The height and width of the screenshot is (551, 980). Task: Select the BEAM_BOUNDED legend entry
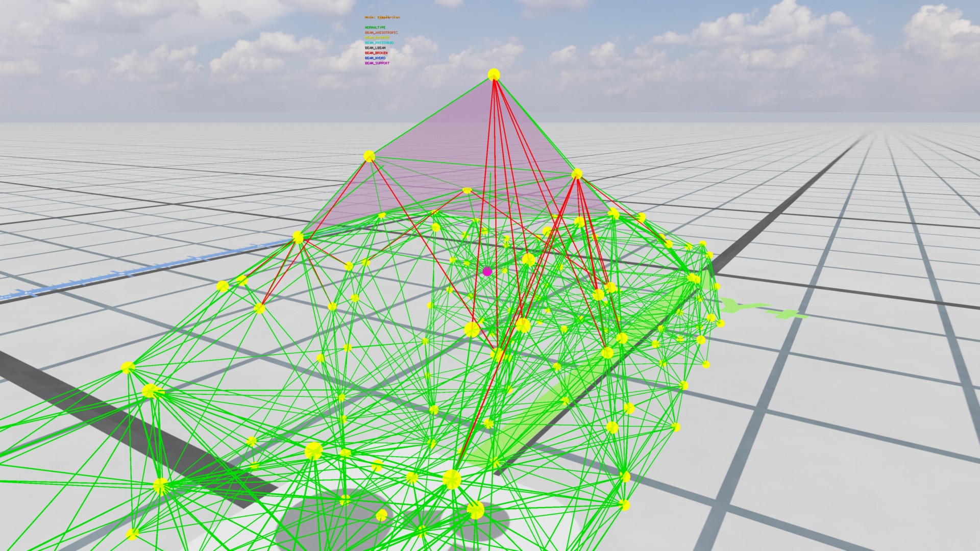tap(377, 38)
